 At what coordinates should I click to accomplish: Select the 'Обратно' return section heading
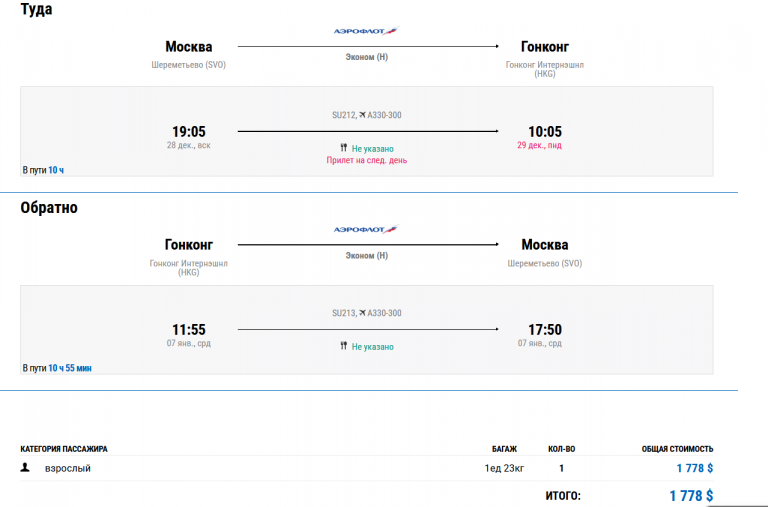[x=49, y=208]
